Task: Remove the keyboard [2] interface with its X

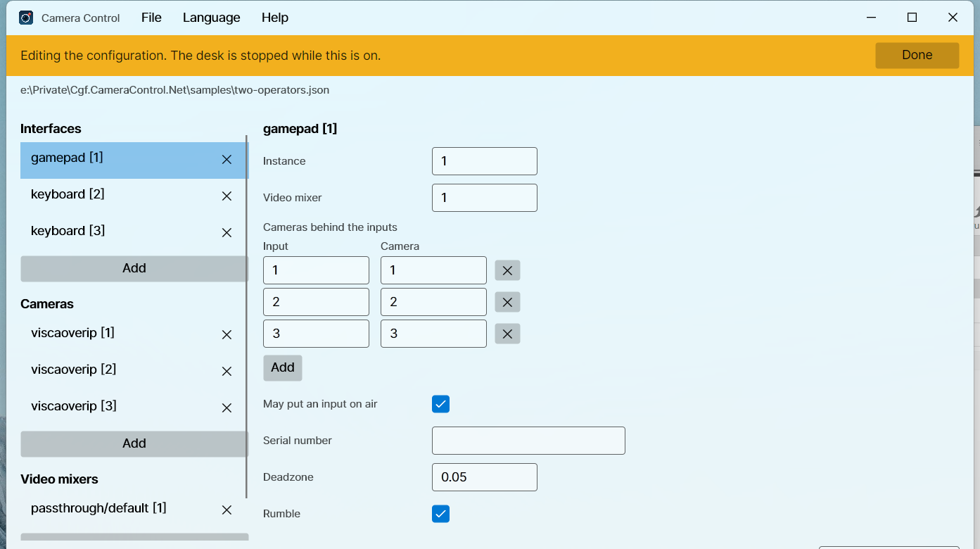Action: coord(227,196)
